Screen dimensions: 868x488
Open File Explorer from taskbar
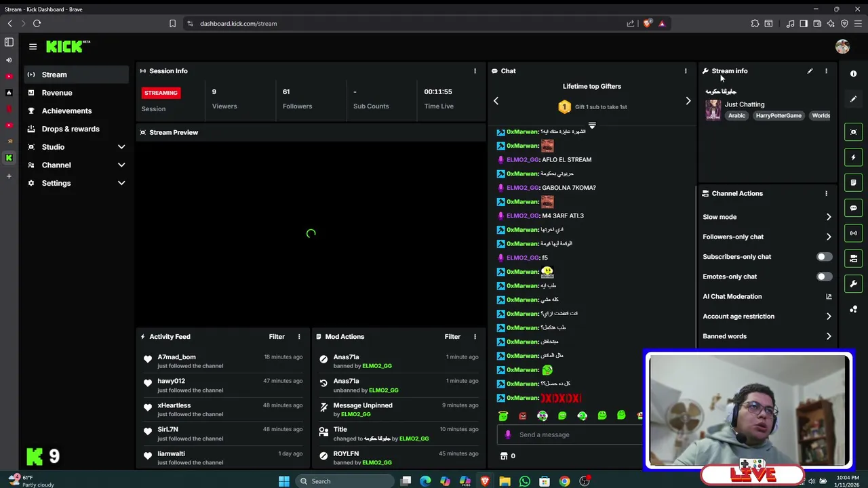(x=505, y=481)
